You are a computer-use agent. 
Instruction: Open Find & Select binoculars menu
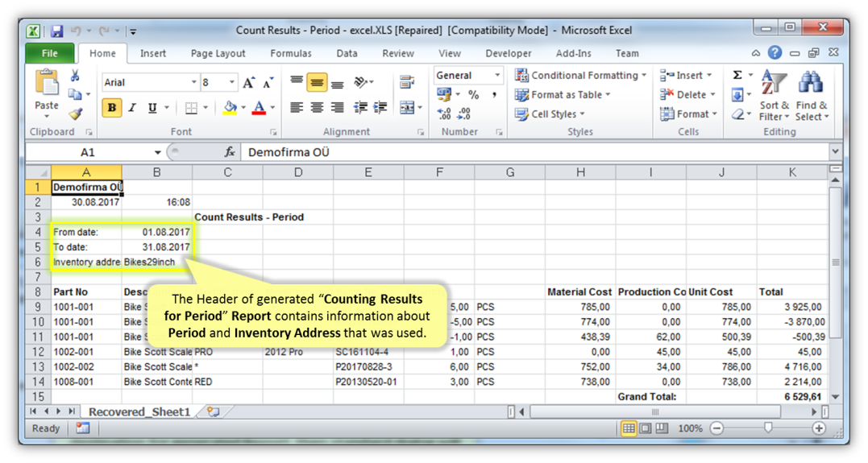pyautogui.click(x=812, y=95)
